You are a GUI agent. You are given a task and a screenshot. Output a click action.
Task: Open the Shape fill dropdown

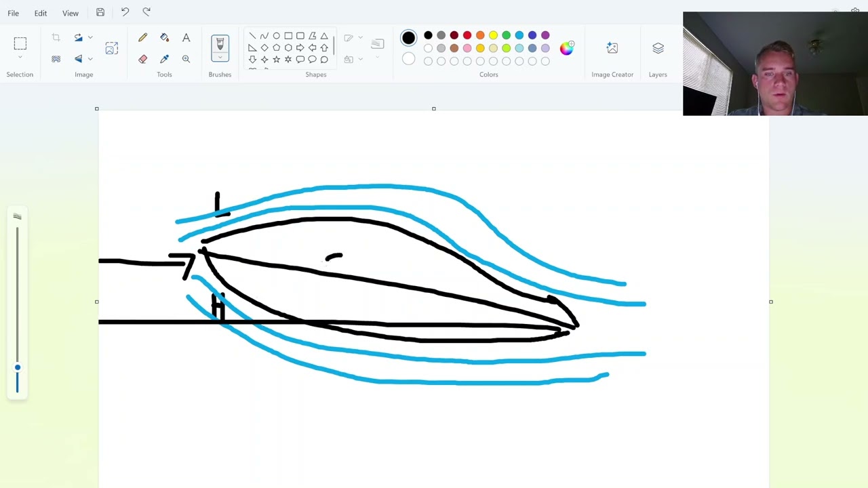[x=360, y=59]
